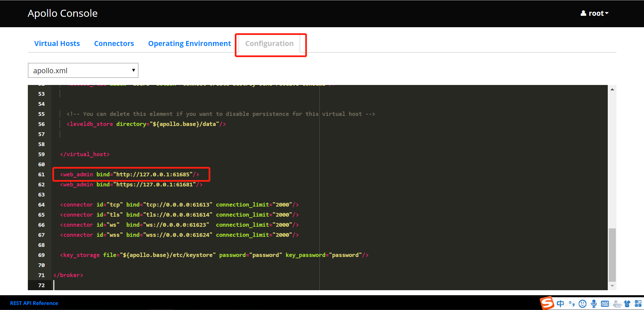Screen dimensions: 644x310
Task: Select the Configuration tab
Action: pyautogui.click(x=269, y=44)
